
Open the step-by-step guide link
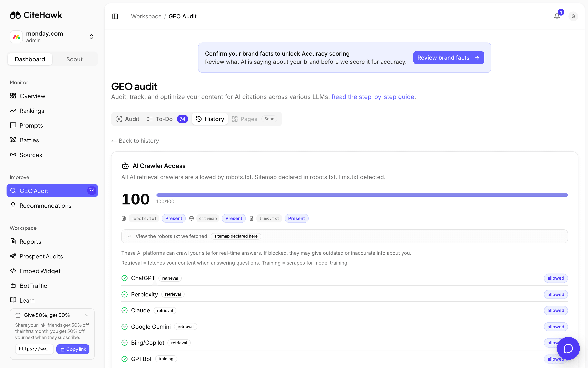[x=373, y=97]
